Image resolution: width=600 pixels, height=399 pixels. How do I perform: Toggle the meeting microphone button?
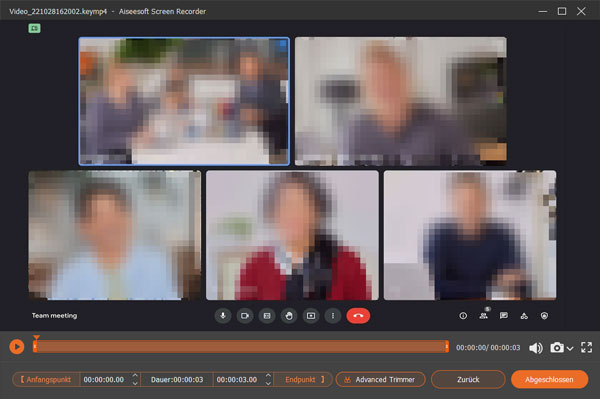coord(223,316)
